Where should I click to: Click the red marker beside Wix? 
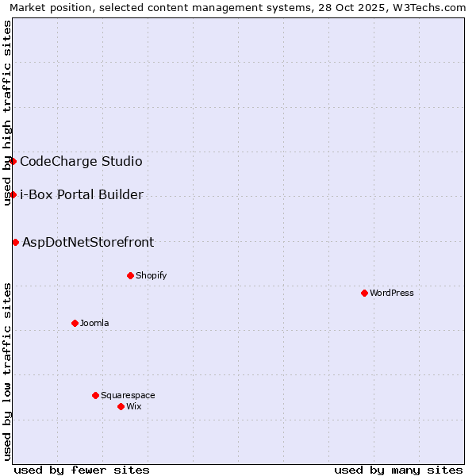tap(121, 406)
